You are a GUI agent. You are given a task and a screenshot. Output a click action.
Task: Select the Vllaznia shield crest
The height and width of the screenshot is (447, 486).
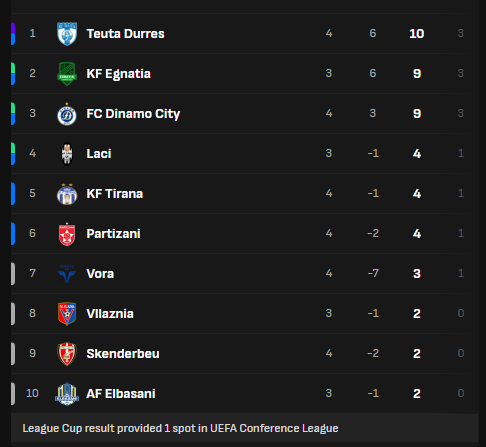67,314
